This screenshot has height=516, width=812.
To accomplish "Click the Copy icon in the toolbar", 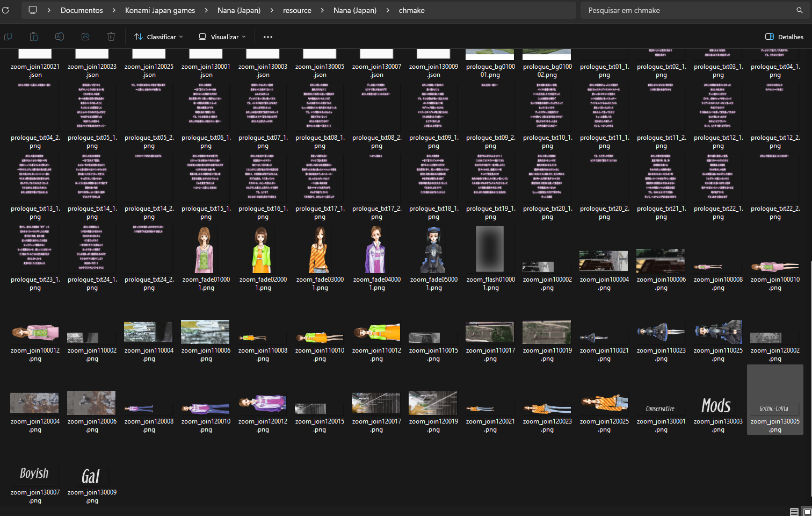I will tap(8, 37).
